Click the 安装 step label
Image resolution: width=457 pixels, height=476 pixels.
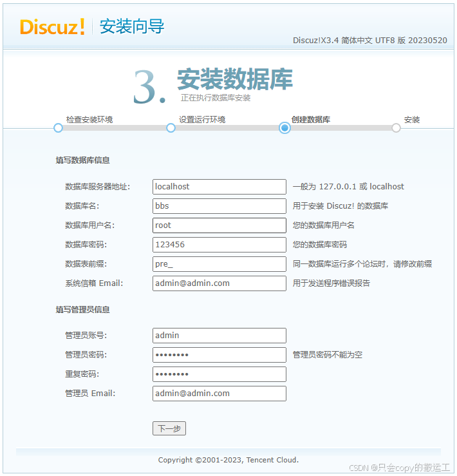pos(412,120)
